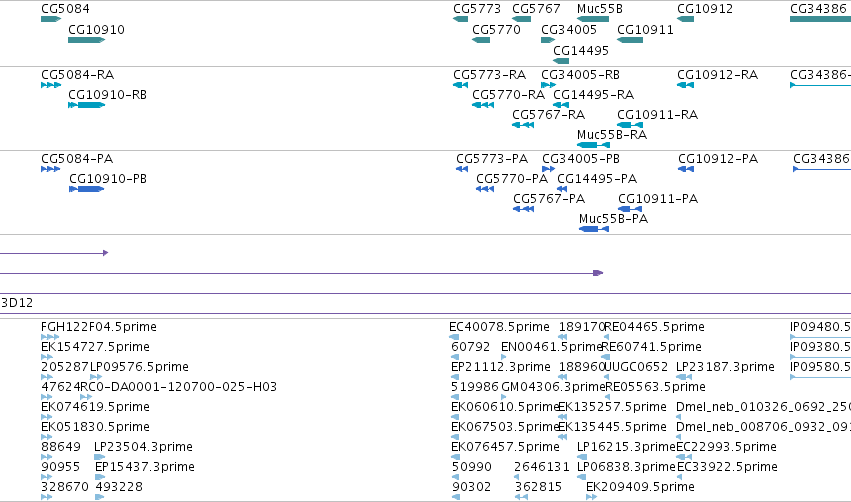Click the CG10910-RB transcript glyph

tap(86, 105)
